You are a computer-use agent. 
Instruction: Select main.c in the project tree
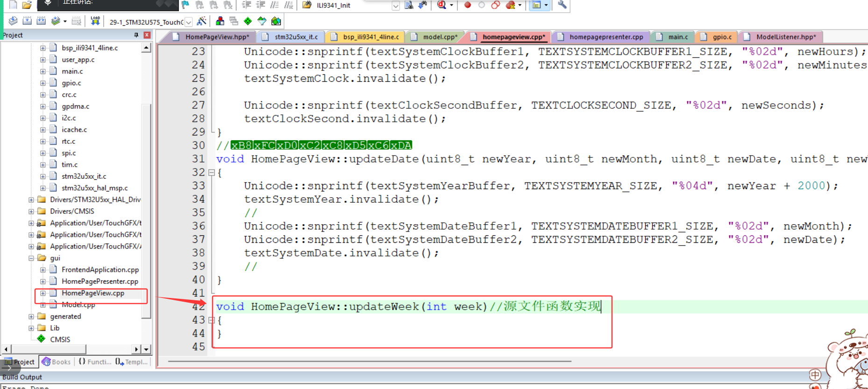[x=72, y=71]
